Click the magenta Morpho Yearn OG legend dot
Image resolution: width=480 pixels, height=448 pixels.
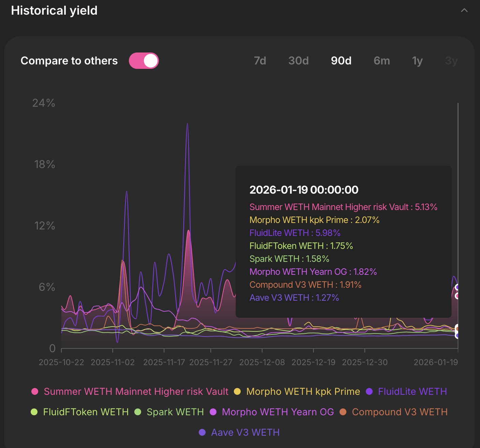(x=213, y=412)
